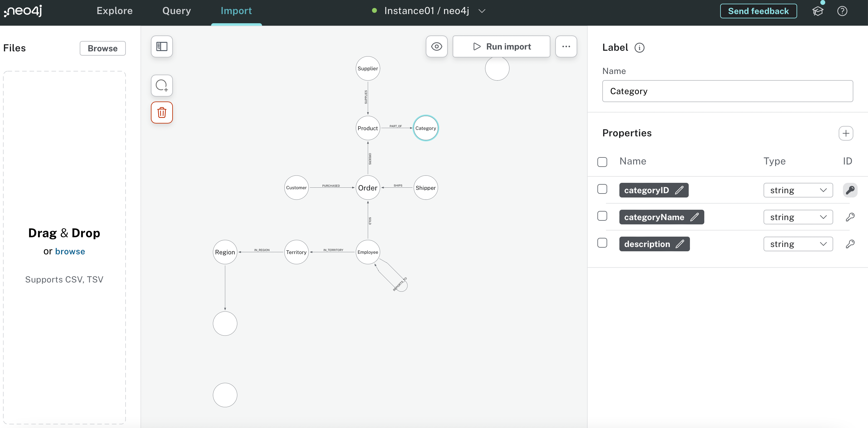The width and height of the screenshot is (868, 428).
Task: Check the categoryID property checkbox
Action: tap(602, 189)
